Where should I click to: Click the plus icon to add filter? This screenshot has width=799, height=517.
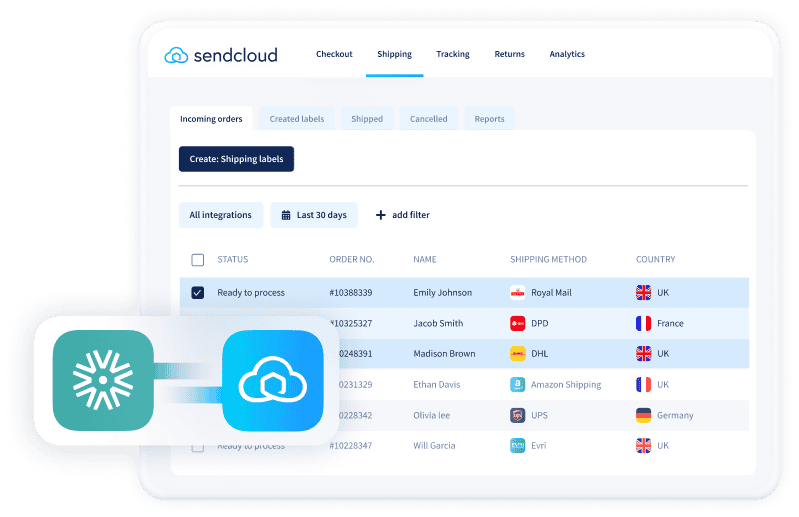point(381,215)
